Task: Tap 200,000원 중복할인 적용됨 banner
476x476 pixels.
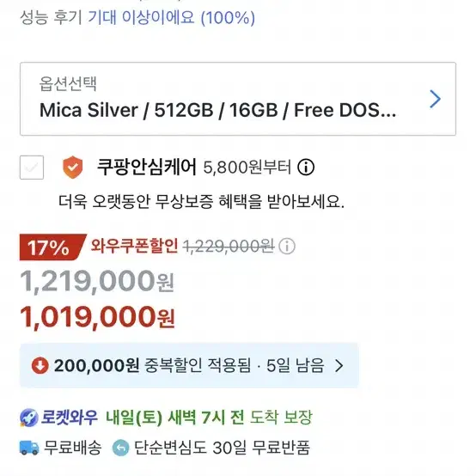Action: pos(189,365)
